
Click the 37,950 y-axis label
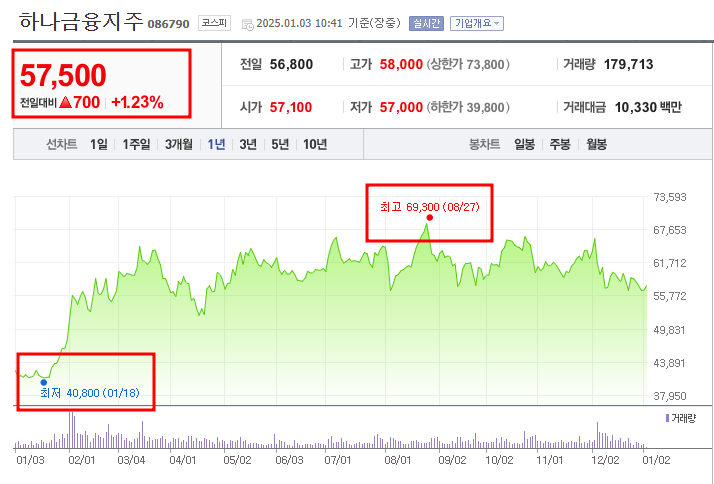point(669,396)
